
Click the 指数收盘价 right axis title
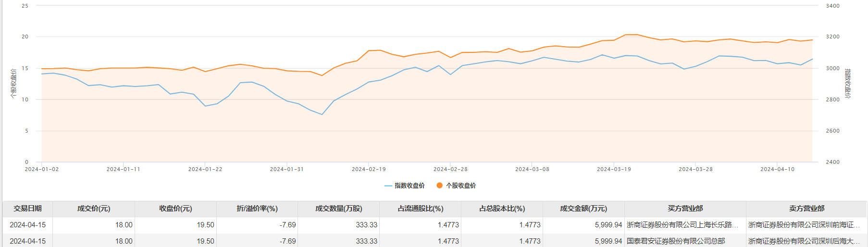pyautogui.click(x=848, y=84)
